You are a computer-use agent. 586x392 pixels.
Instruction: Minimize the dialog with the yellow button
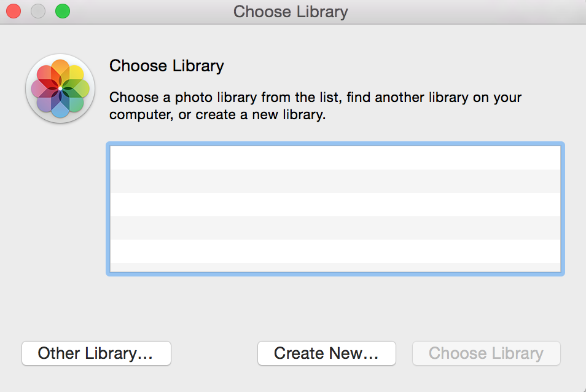tap(37, 11)
